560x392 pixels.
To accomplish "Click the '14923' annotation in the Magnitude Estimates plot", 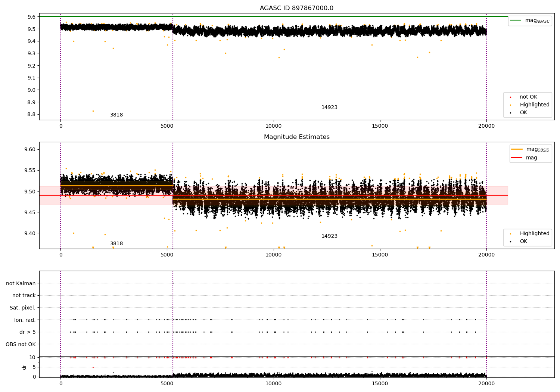I will click(x=329, y=236).
